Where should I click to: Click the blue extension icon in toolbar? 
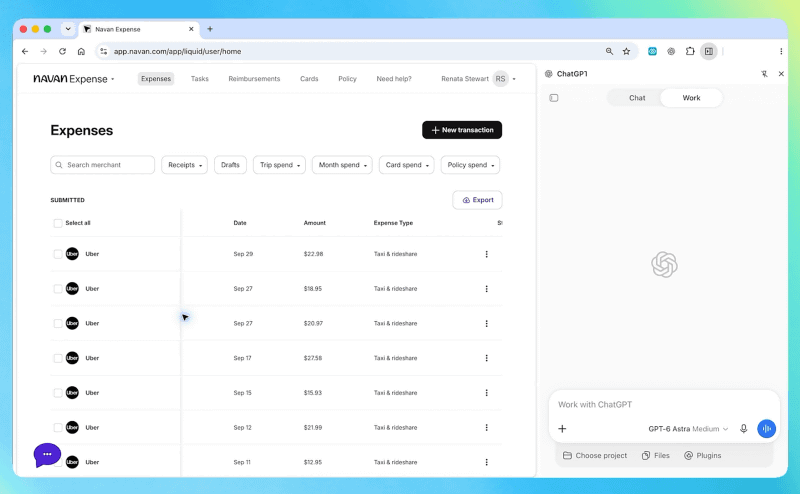pyautogui.click(x=652, y=51)
